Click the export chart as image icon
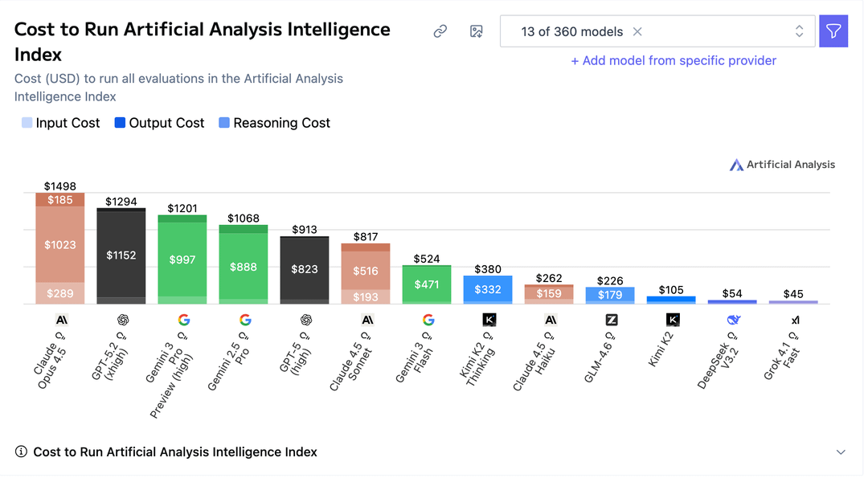The image size is (868, 482). pos(477,31)
